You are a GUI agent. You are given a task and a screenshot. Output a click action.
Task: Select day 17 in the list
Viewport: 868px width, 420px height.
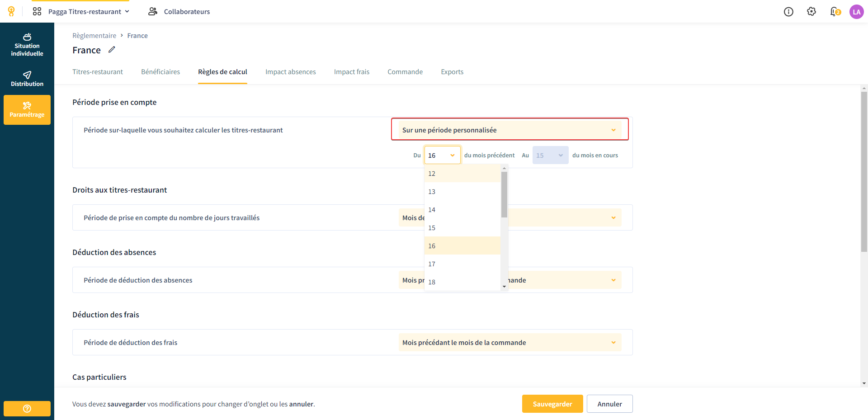pyautogui.click(x=462, y=264)
